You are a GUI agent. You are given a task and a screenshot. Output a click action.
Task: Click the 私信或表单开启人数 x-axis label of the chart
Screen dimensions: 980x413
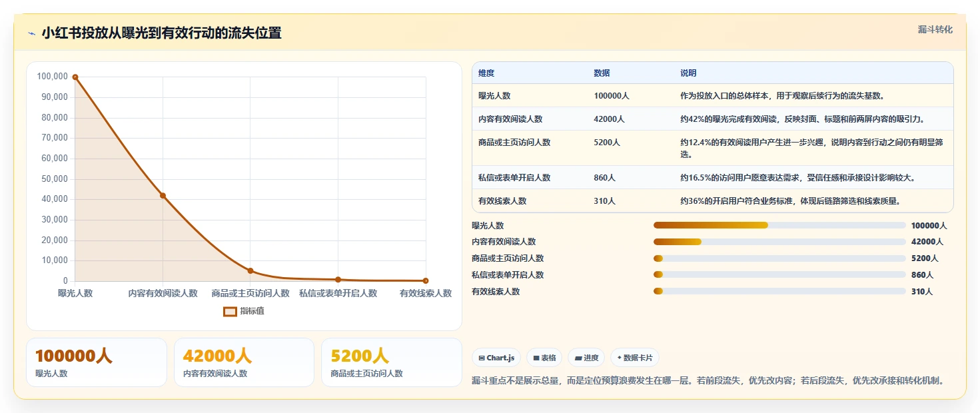pyautogui.click(x=338, y=293)
